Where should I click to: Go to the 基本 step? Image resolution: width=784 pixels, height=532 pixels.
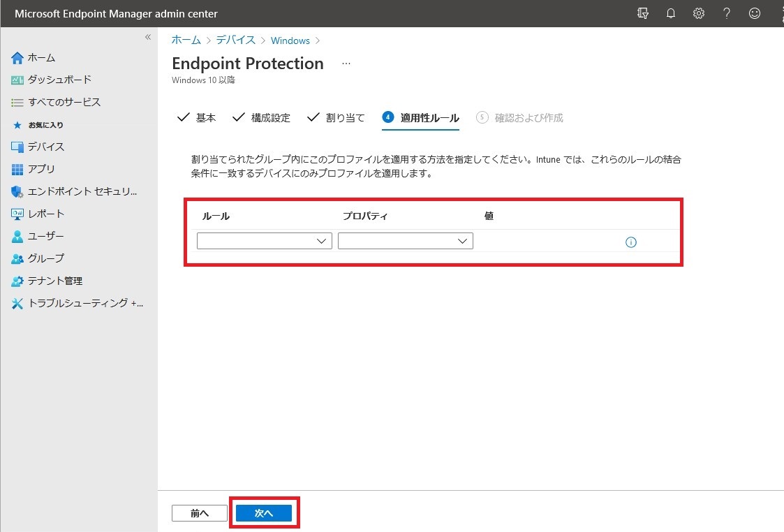(x=196, y=118)
